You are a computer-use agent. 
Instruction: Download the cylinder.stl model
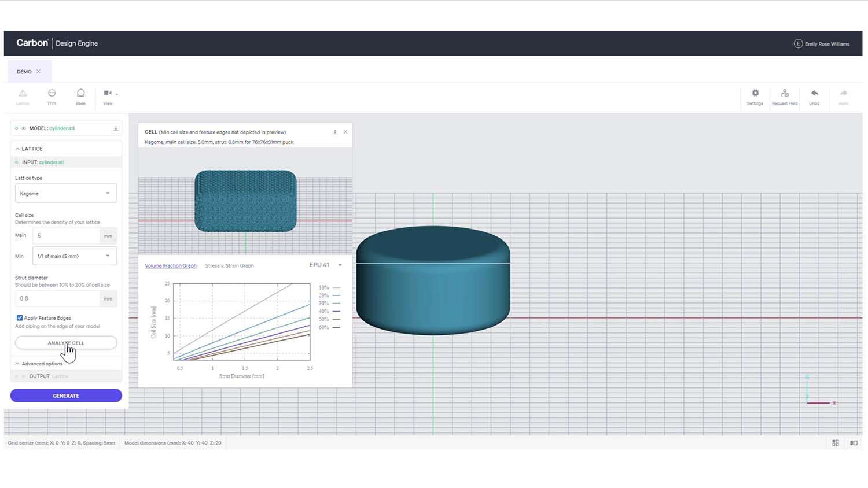click(x=116, y=128)
